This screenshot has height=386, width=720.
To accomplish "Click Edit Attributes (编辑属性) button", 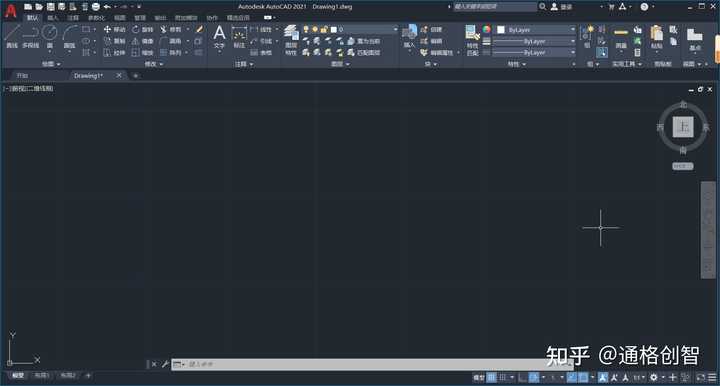I will (x=437, y=53).
